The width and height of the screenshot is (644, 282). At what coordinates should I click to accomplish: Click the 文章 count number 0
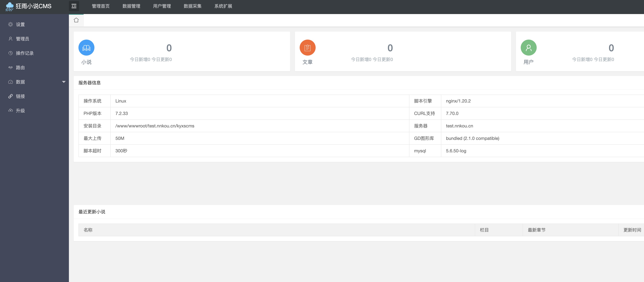[x=390, y=48]
